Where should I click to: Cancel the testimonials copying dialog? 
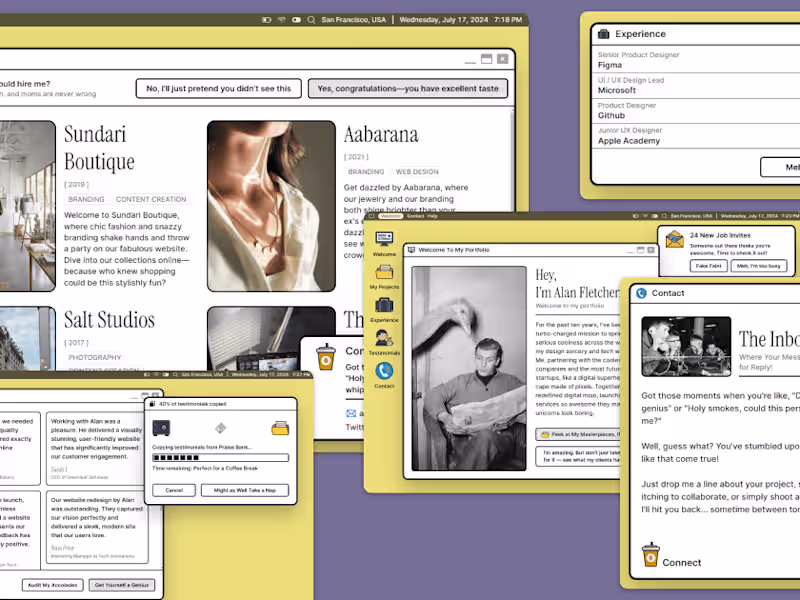tap(173, 490)
